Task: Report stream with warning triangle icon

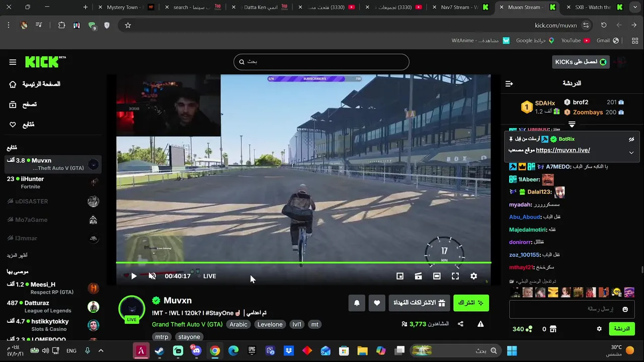Action: (480, 324)
